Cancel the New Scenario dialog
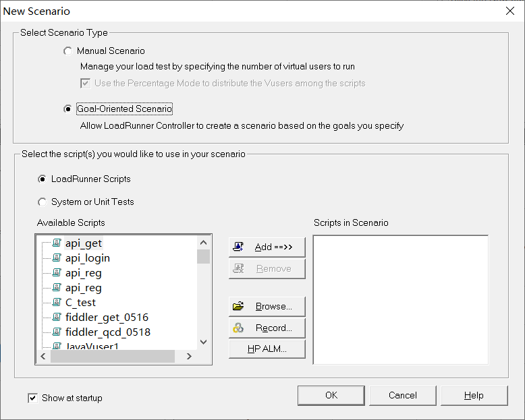Image resolution: width=525 pixels, height=420 pixels. [402, 396]
